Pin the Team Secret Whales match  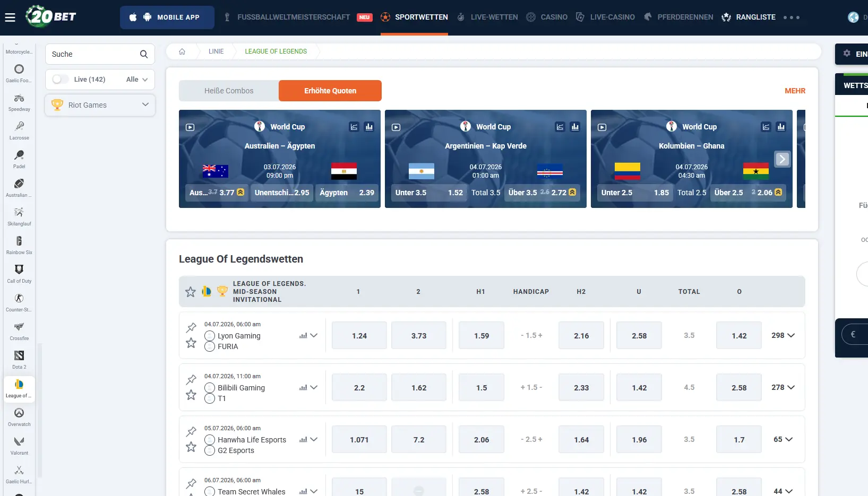point(191,483)
